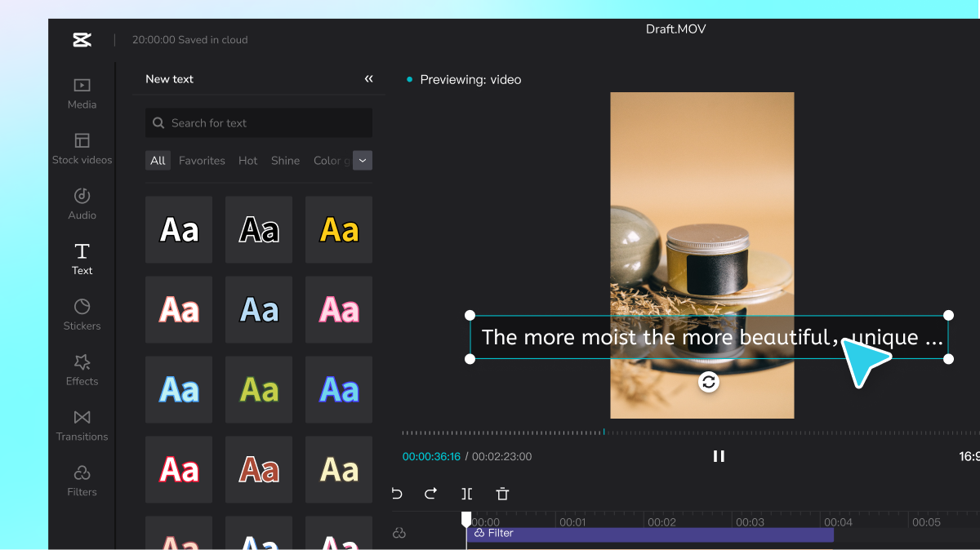Choose white text with bright red outline preset
This screenshot has width=980, height=550.
179,470
